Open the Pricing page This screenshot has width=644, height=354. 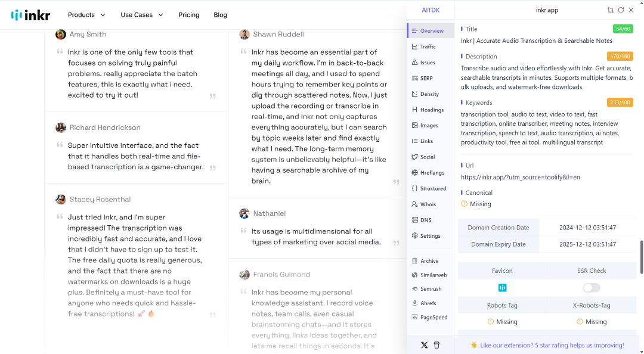pos(189,15)
